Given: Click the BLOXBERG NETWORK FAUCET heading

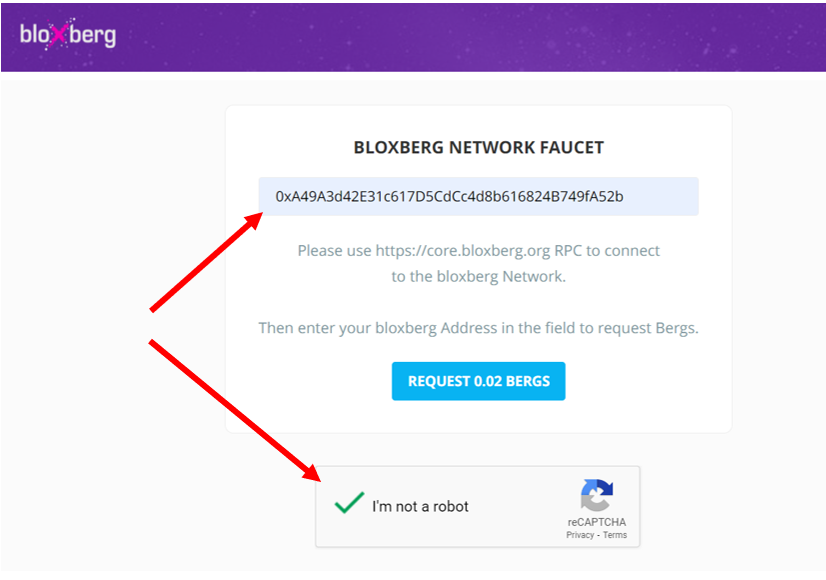Looking at the screenshot, I should click(x=478, y=148).
